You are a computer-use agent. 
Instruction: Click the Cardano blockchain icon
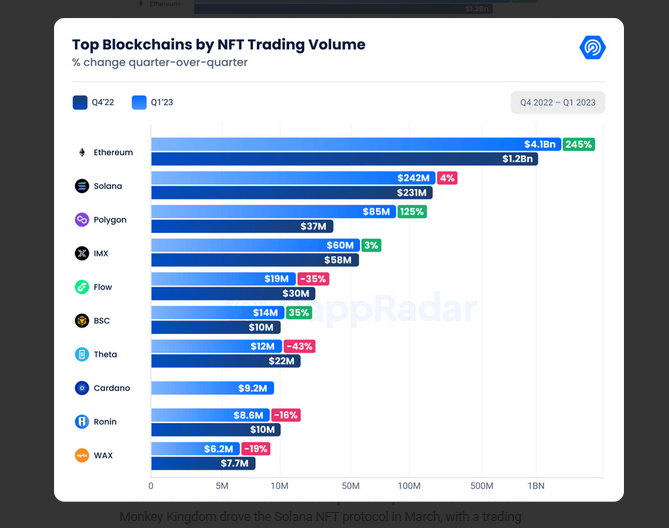pyautogui.click(x=82, y=388)
